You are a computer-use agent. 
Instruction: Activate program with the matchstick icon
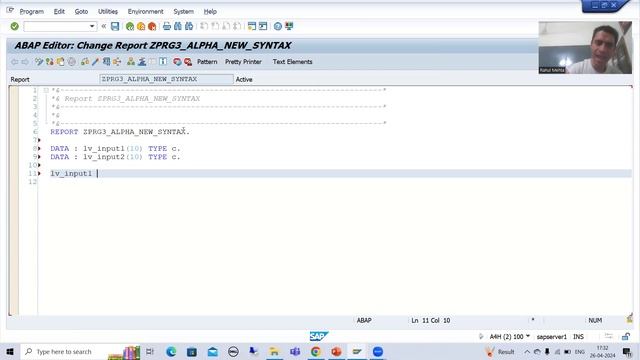[x=95, y=62]
